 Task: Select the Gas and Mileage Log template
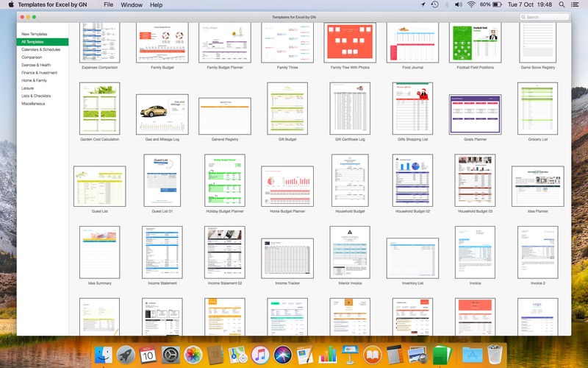point(162,114)
